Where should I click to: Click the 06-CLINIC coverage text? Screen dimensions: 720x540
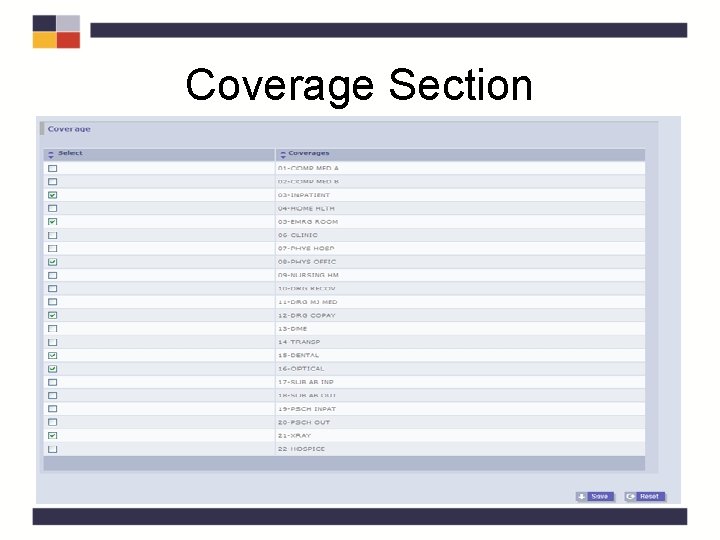coord(298,235)
